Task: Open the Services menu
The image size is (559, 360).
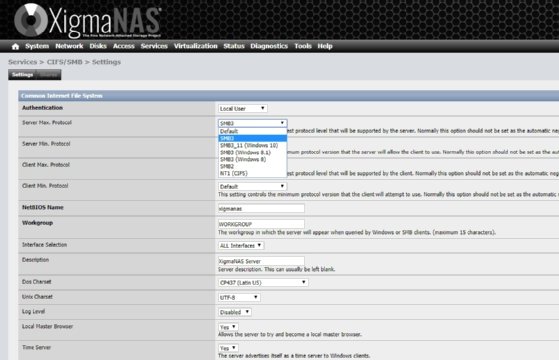Action: coord(154,46)
